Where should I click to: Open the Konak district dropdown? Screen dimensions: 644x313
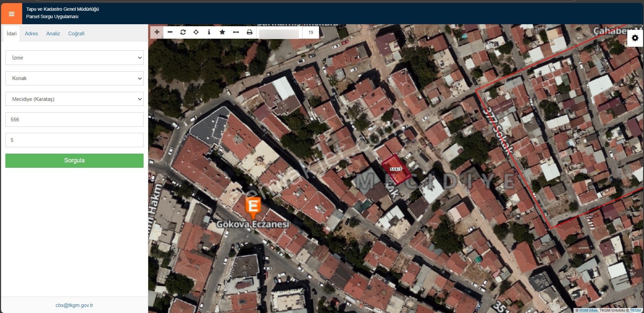click(74, 78)
